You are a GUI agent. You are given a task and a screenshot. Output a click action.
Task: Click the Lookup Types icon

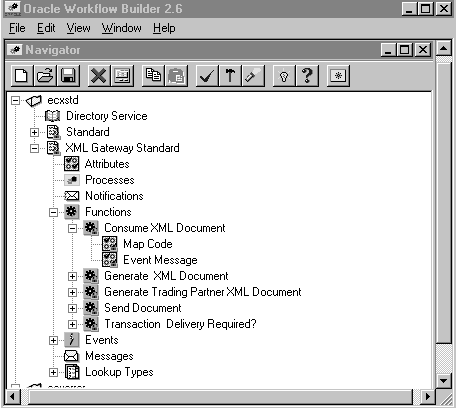[x=72, y=372]
